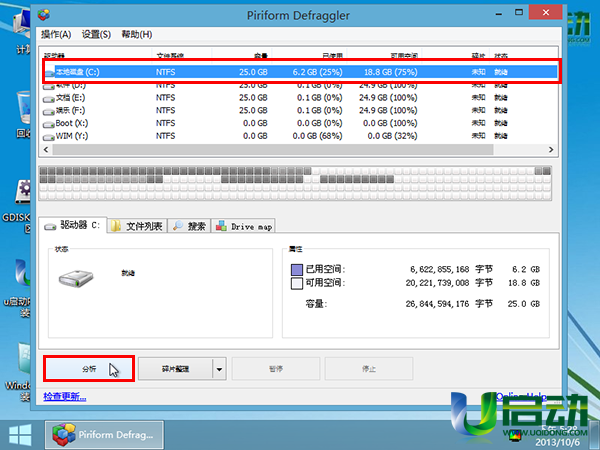Click Piriform Defrag... taskbar button
Screen dimensions: 600x450
(104, 435)
